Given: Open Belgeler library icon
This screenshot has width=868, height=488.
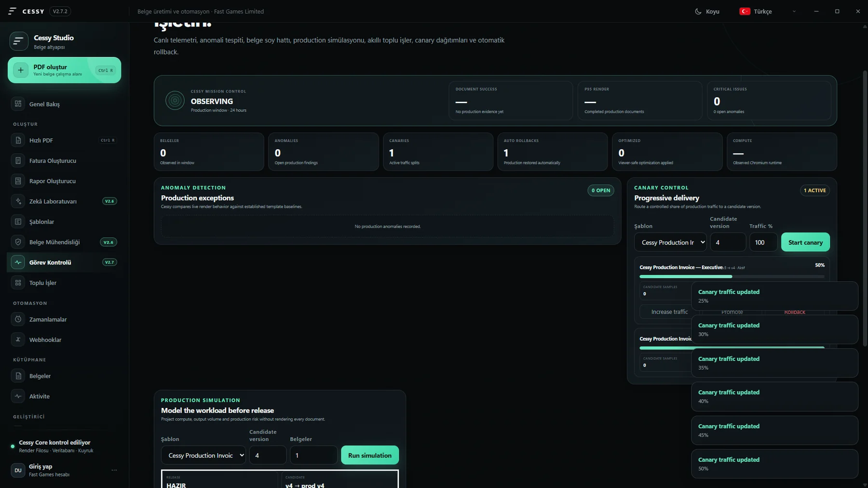Looking at the screenshot, I should pos(18,376).
